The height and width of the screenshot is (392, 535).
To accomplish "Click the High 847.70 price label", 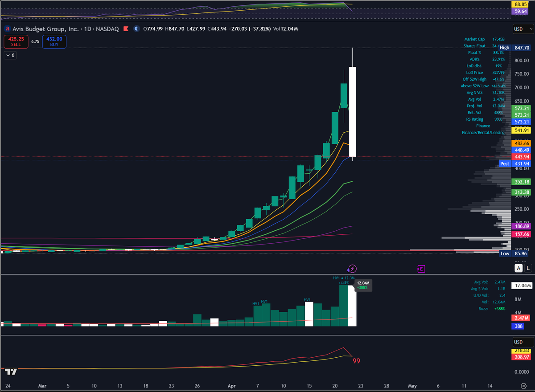I will 515,48.
